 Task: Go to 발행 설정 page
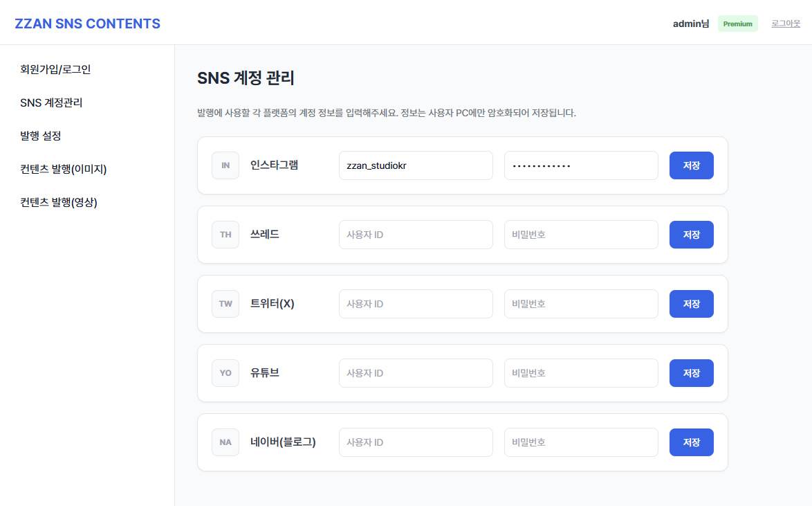click(41, 136)
